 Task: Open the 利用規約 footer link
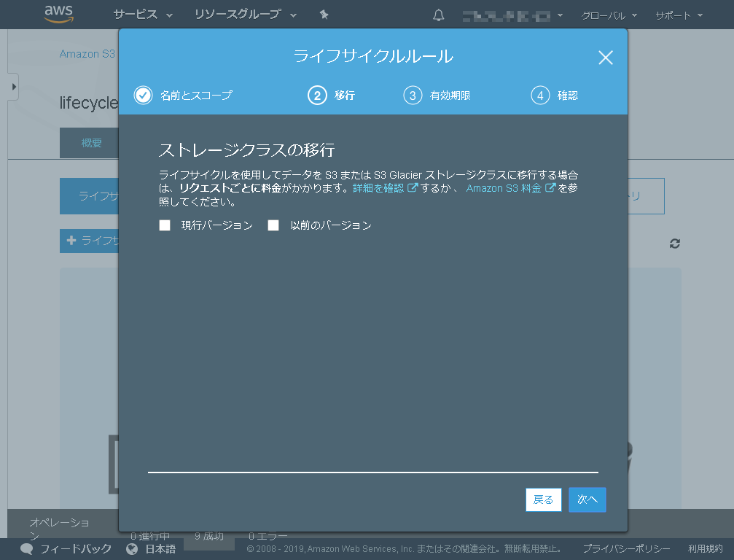click(705, 549)
